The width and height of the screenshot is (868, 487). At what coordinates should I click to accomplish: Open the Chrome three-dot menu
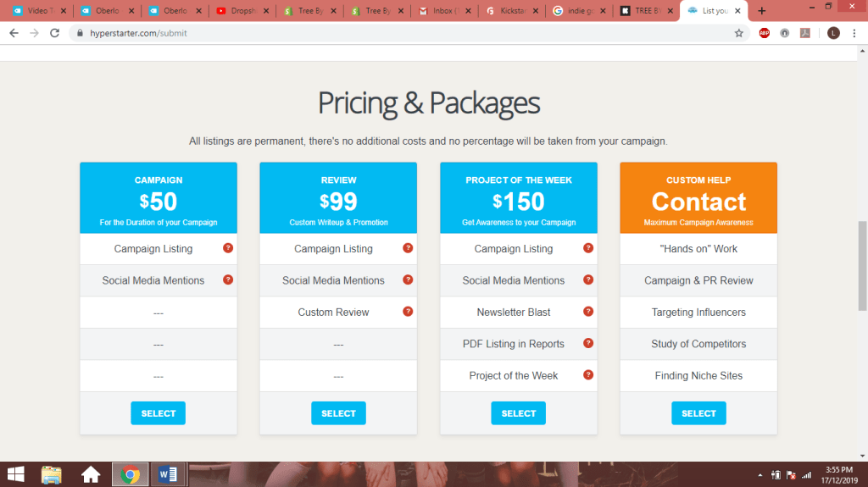point(854,33)
